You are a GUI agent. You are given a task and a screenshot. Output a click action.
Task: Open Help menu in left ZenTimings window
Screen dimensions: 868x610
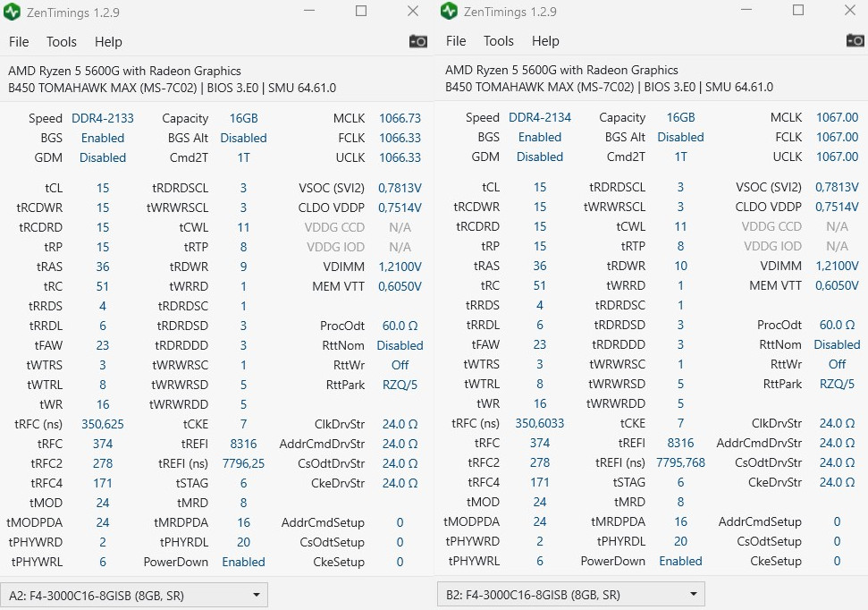tap(108, 42)
